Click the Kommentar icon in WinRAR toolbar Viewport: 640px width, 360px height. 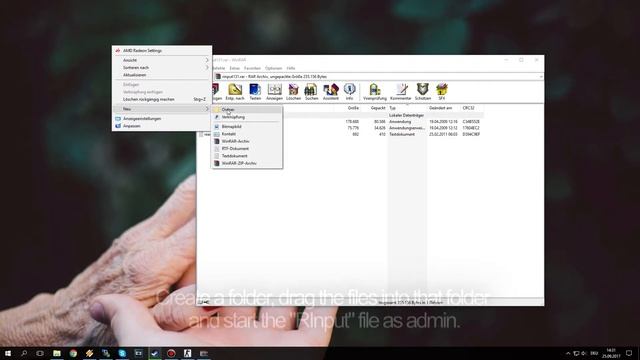pyautogui.click(x=401, y=92)
